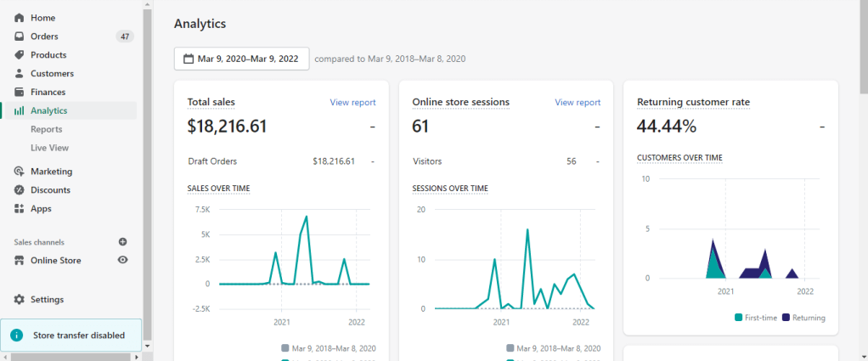868x361 pixels.
Task: Open the Reports submenu item
Action: (x=46, y=129)
